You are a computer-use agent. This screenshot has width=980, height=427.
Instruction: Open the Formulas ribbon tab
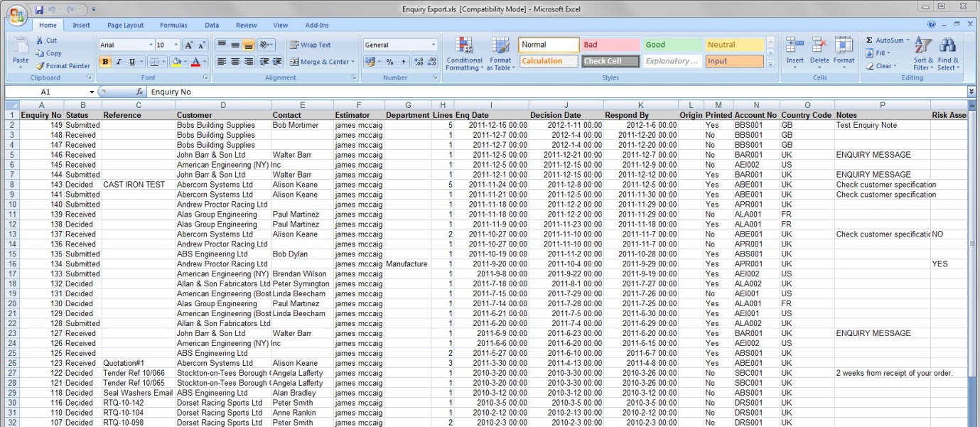click(173, 25)
